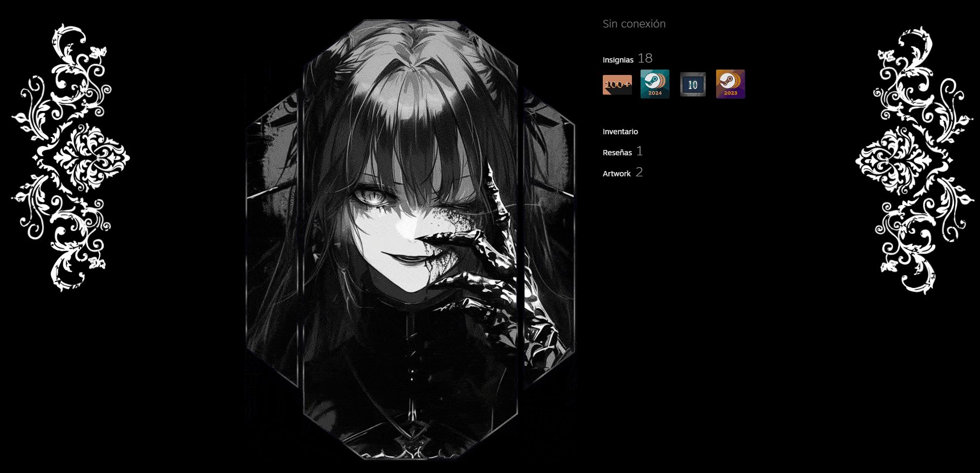Open the featured anime artwork showcase image
980x473 pixels.
point(410,240)
